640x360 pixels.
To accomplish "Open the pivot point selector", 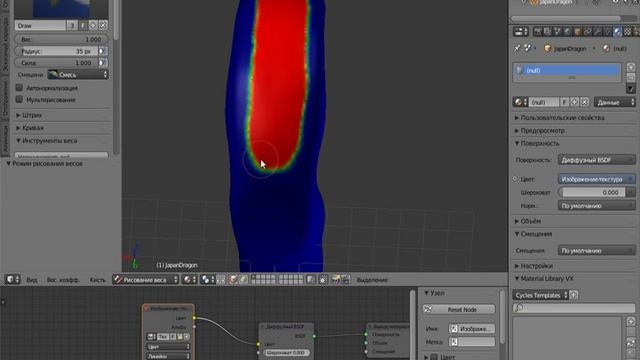I will tap(207, 280).
